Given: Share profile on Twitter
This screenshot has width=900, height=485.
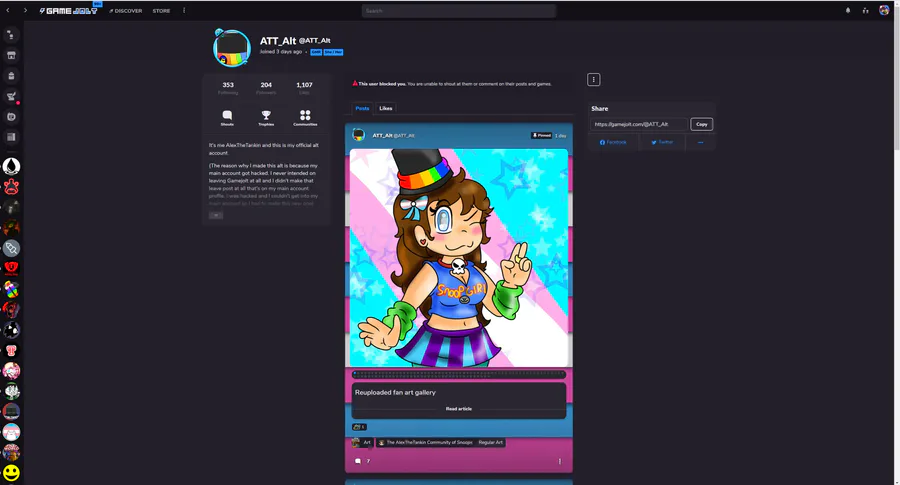Looking at the screenshot, I should pos(662,142).
